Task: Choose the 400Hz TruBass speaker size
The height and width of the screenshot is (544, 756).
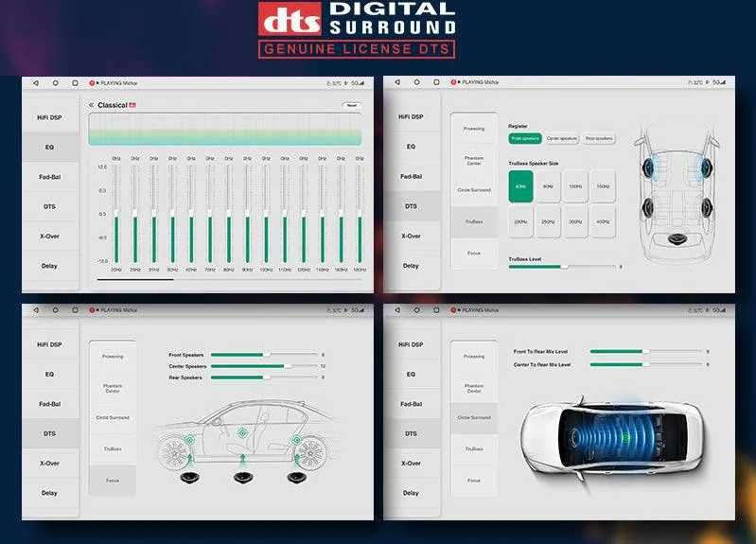Action: [x=603, y=221]
